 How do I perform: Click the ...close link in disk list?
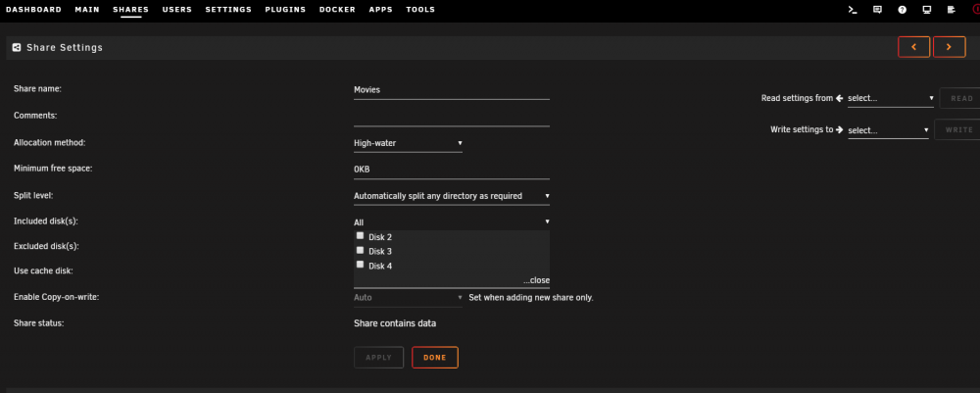click(536, 280)
